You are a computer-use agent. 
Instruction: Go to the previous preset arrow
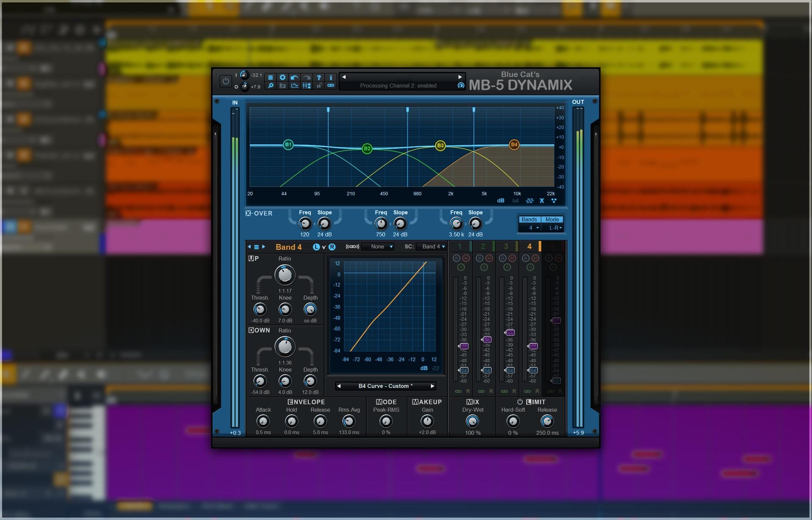344,77
